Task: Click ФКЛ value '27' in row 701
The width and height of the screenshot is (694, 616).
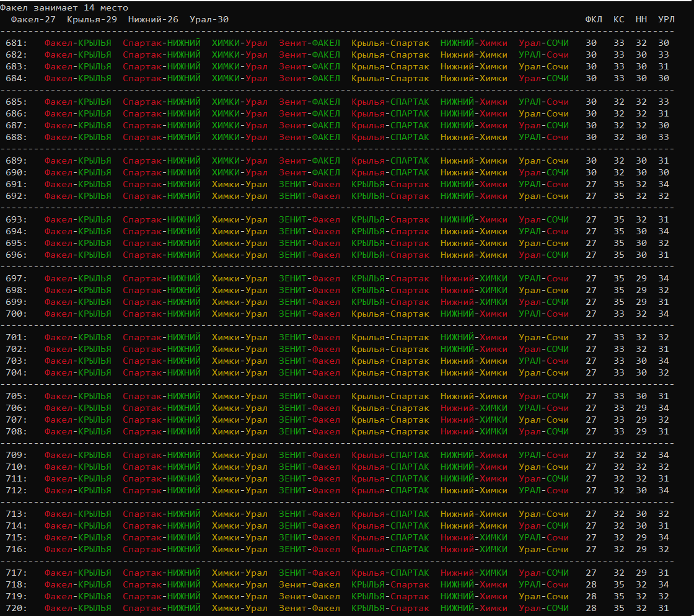Action: 591,337
